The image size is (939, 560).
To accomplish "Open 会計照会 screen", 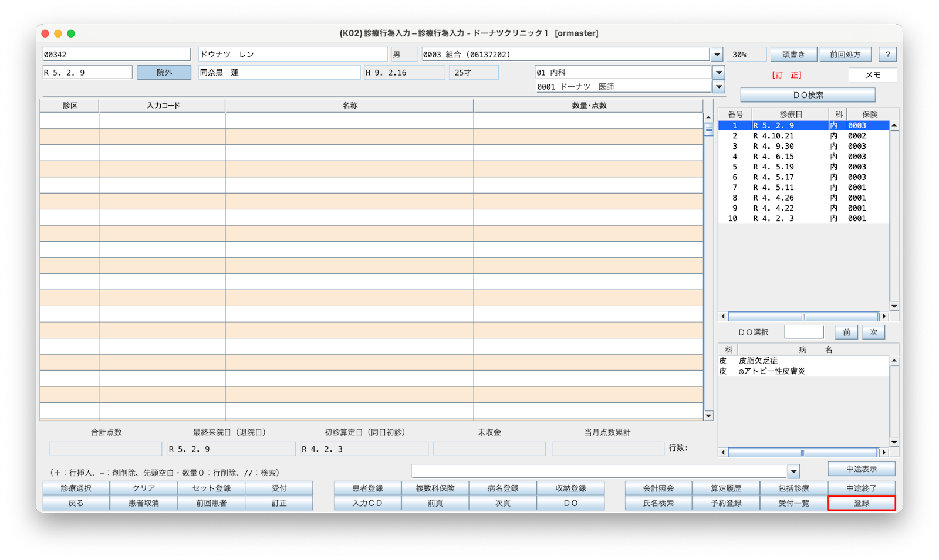I will click(x=658, y=488).
